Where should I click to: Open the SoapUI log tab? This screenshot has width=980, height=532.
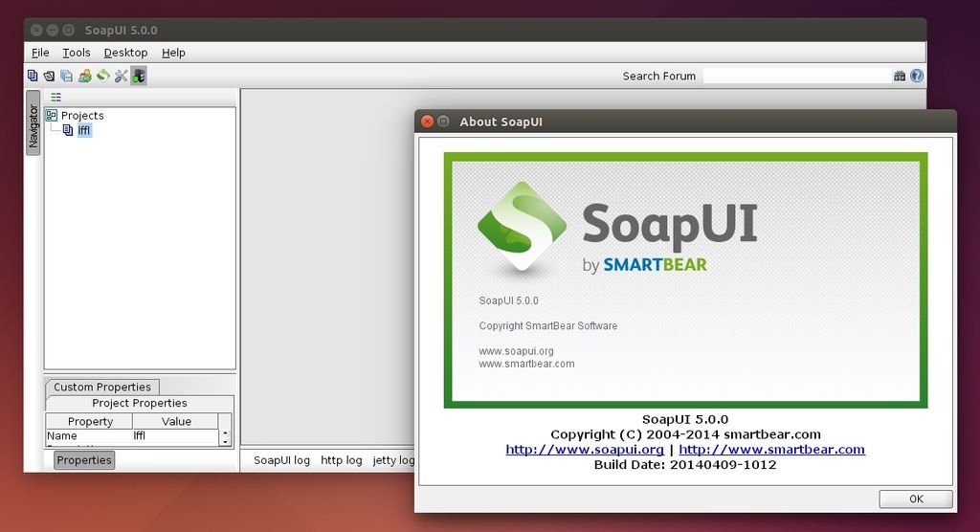click(x=281, y=460)
